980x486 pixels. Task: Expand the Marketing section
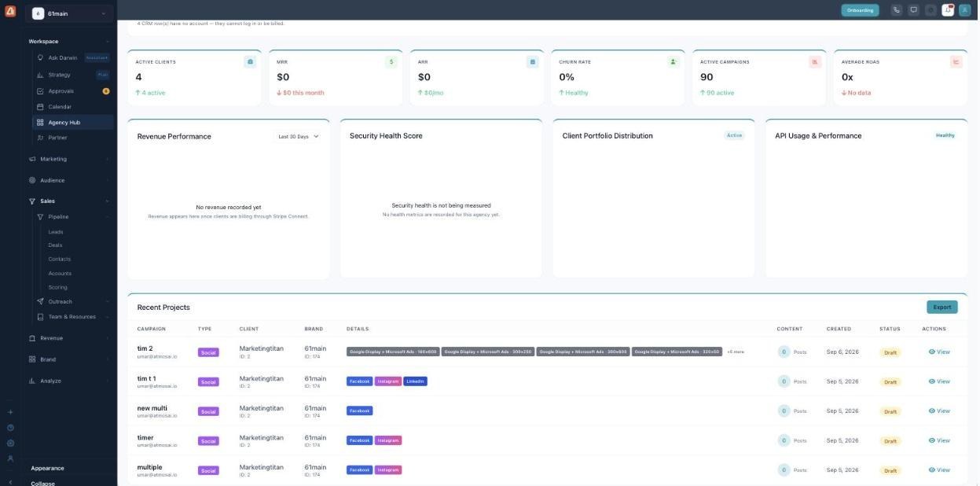click(68, 159)
